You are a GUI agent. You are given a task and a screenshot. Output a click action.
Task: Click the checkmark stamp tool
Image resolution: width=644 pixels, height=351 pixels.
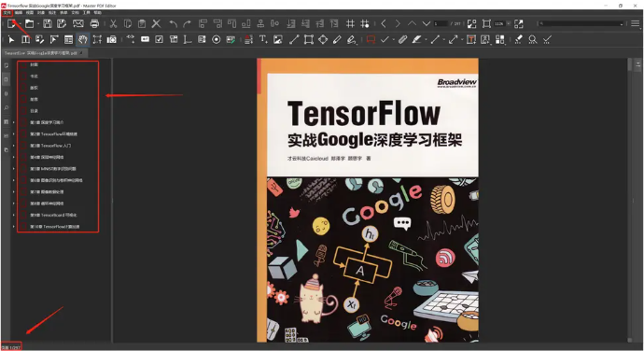385,40
